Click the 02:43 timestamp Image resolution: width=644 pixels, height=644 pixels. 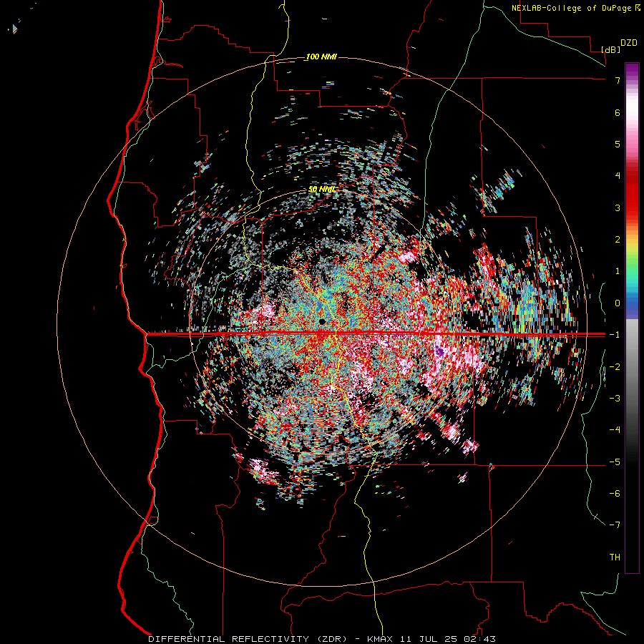tap(479, 639)
